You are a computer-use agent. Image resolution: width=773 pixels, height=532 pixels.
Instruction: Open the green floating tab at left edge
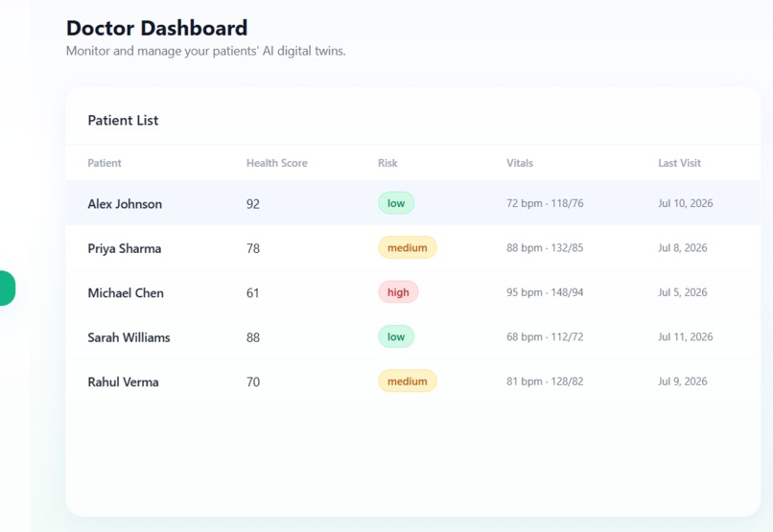point(7,289)
